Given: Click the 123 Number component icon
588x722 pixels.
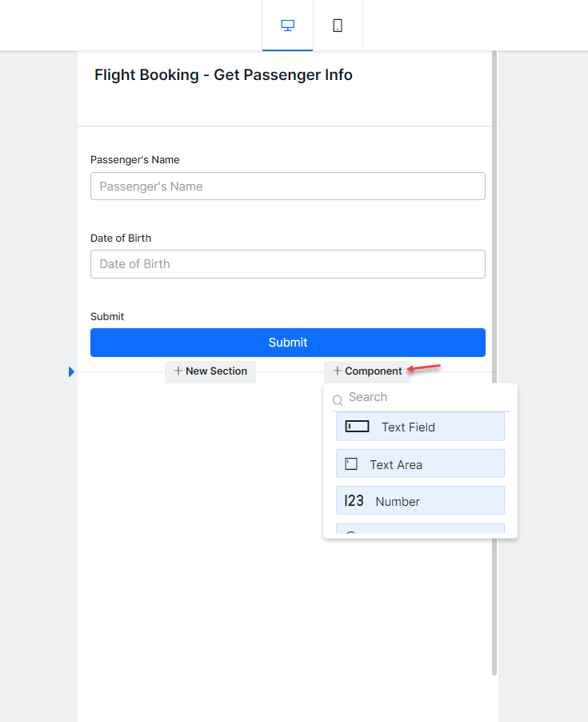Looking at the screenshot, I should coord(354,501).
